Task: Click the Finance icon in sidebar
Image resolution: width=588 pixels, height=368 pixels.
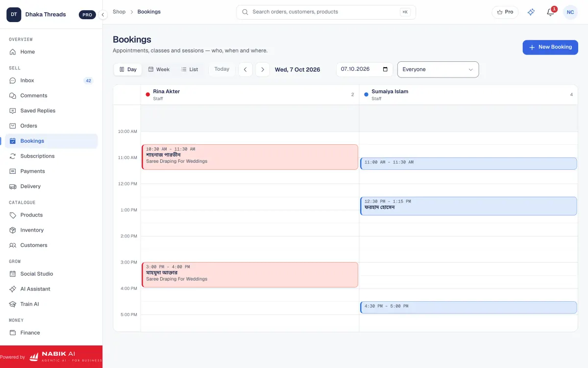Action: coord(13,333)
